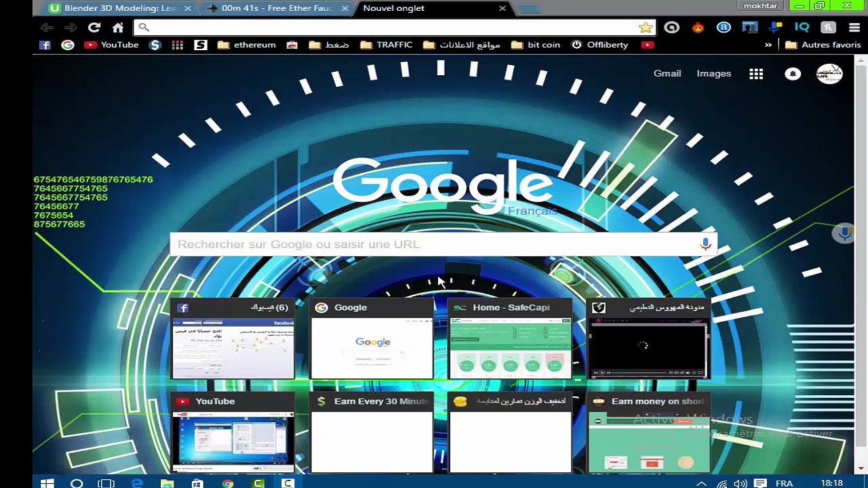Screen dimensions: 868x488
Task: Open the Earn money on short thumbnail
Action: pos(648,432)
